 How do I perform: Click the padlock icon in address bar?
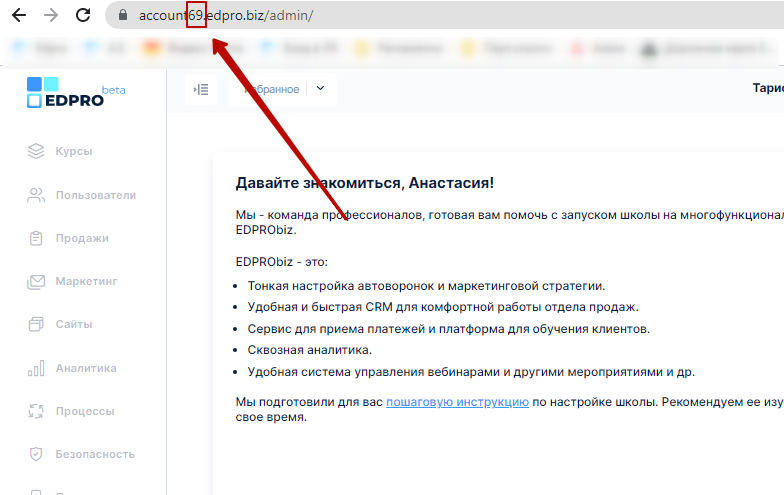pos(123,15)
